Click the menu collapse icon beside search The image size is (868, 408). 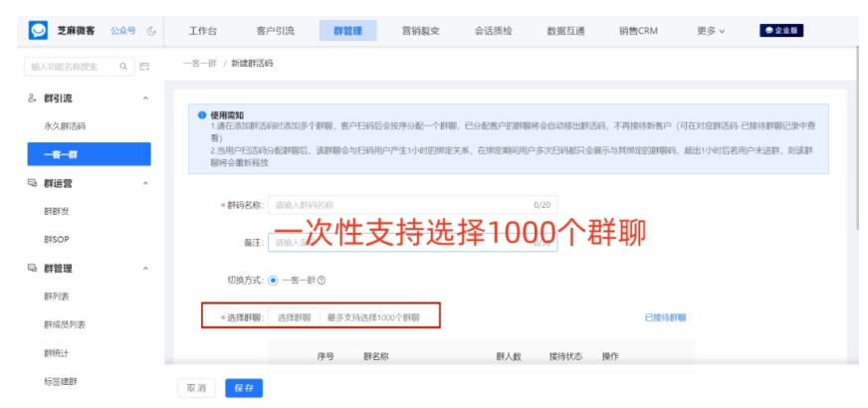coord(144,67)
